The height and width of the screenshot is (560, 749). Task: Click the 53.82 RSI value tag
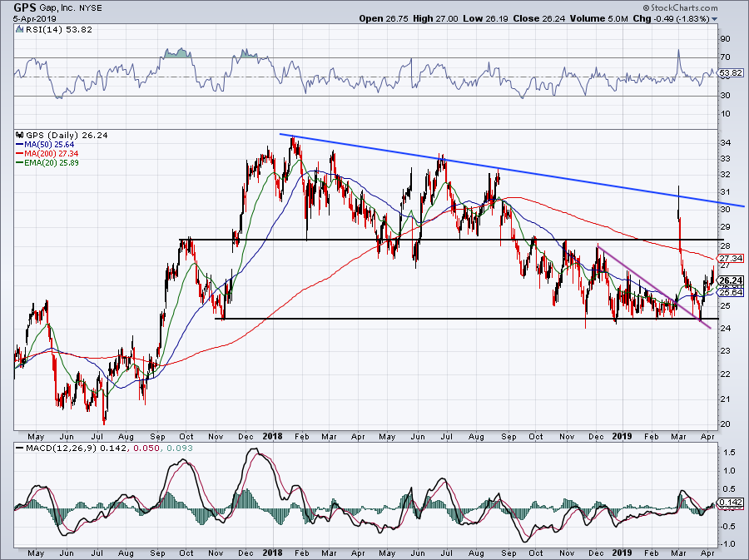click(731, 73)
